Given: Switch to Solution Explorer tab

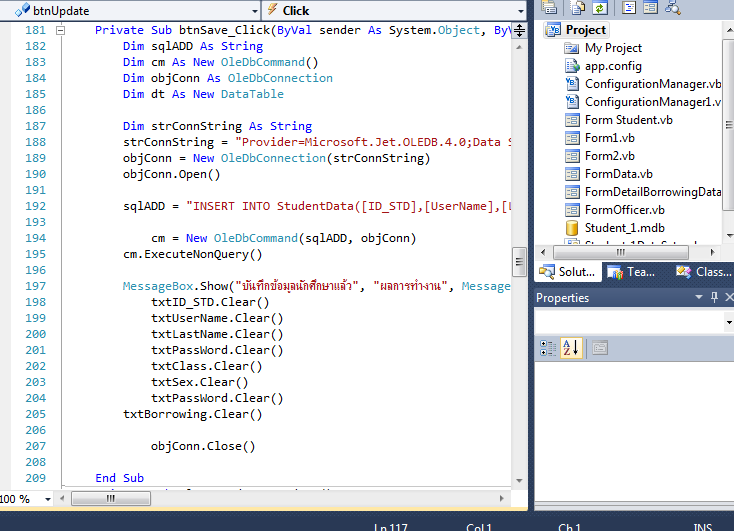Looking at the screenshot, I should (567, 272).
